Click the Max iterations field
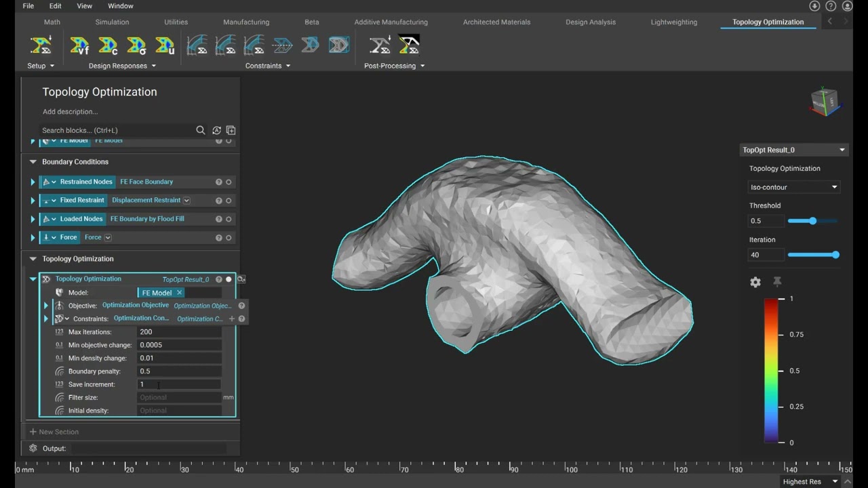The height and width of the screenshot is (488, 868). click(179, 332)
